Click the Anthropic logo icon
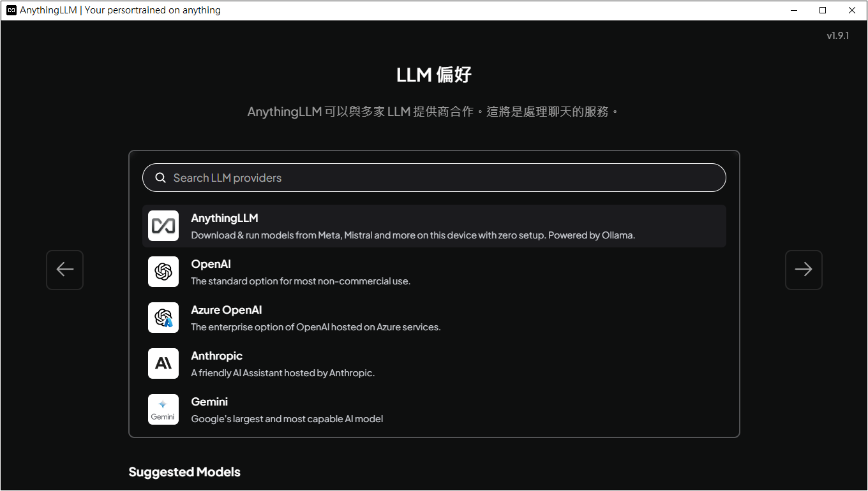 163,363
